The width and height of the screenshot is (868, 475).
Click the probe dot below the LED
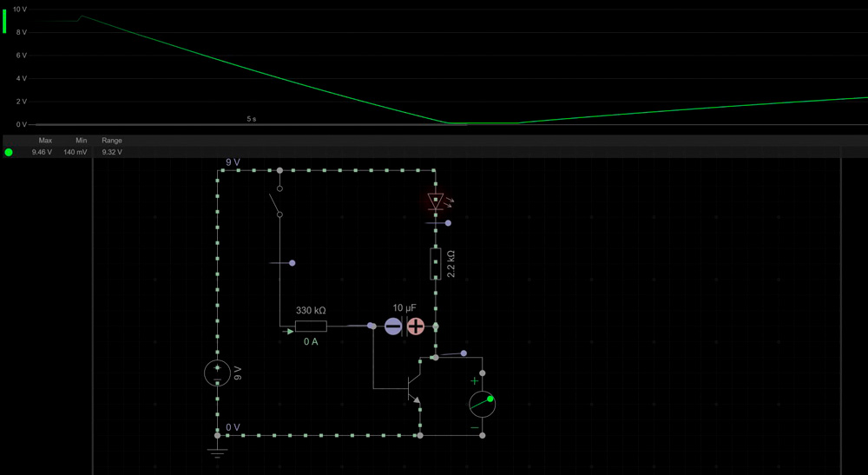(448, 223)
